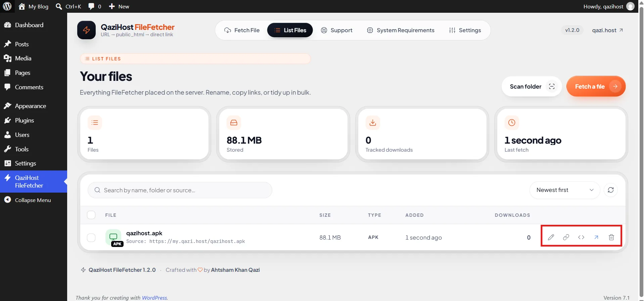Open the comments bubble in admin bar
This screenshot has height=301, width=644.
(x=95, y=6)
